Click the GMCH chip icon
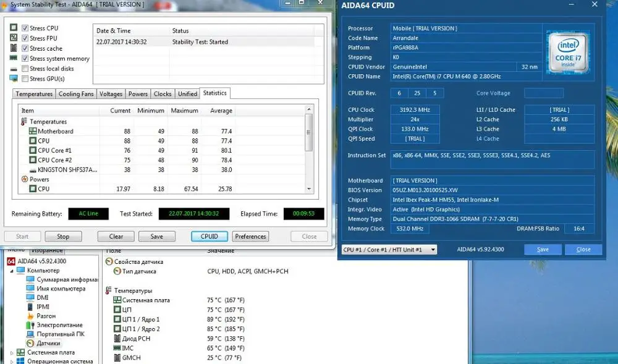The image size is (618, 364). [x=117, y=358]
